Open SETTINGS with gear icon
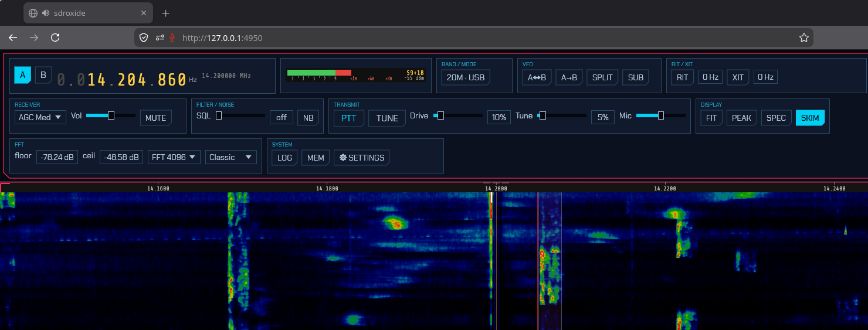Image resolution: width=868 pixels, height=330 pixels. pos(362,158)
